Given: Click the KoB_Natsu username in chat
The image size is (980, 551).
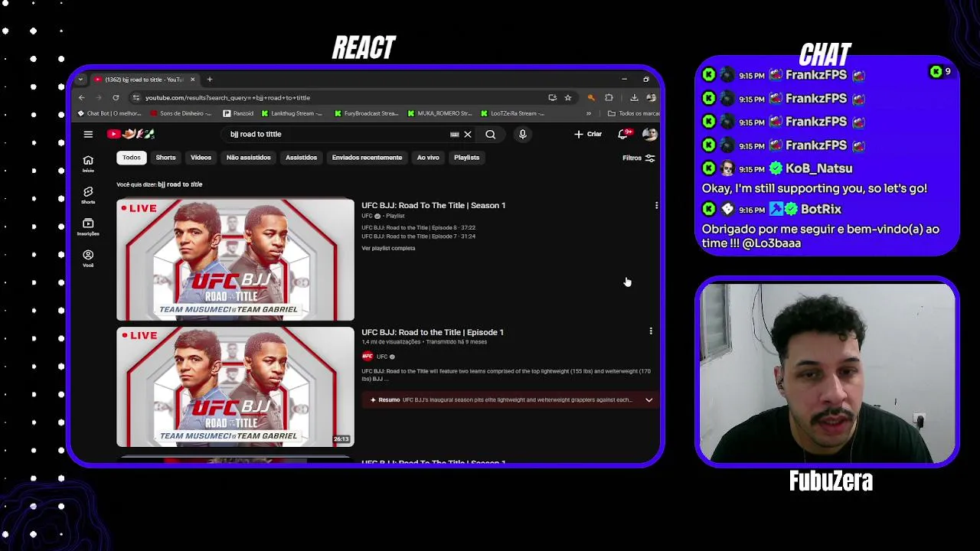Looking at the screenshot, I should pos(818,168).
